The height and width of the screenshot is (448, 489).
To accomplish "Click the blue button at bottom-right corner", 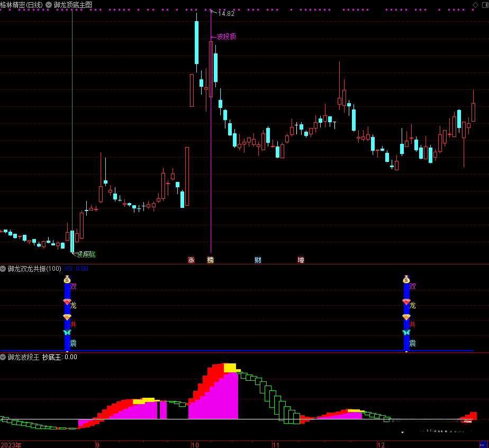I will 483,444.
